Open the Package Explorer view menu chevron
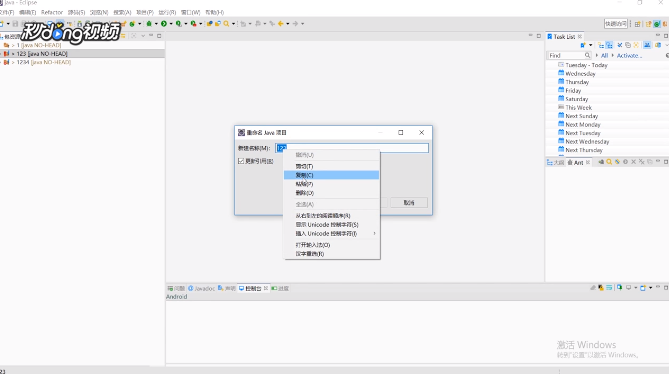669x374 pixels. (143, 36)
